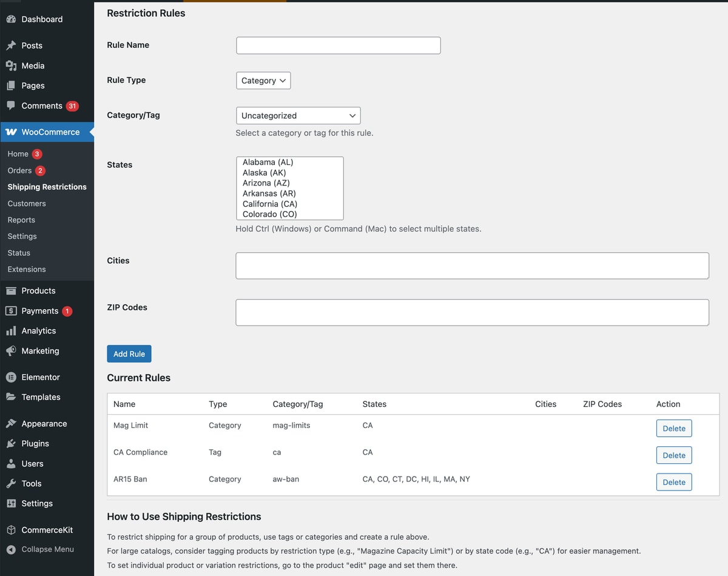Click 'CA, CO, CT, DC, HI, IL, MA, NY' cell

pyautogui.click(x=416, y=479)
